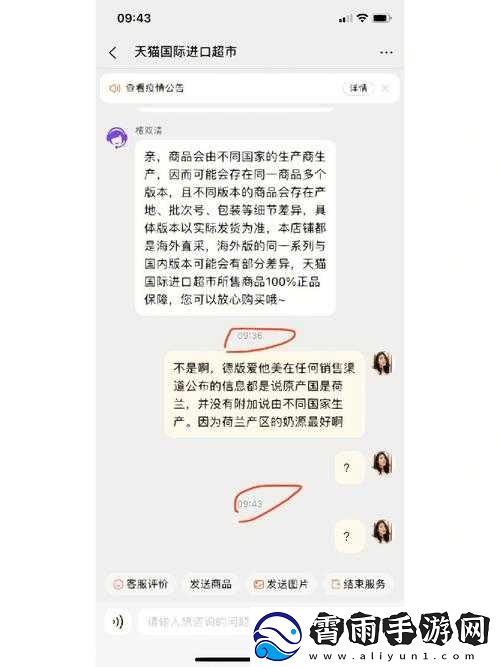This screenshot has height=667, width=500.
Task: Select the 客服评价 service rating option
Action: [141, 584]
